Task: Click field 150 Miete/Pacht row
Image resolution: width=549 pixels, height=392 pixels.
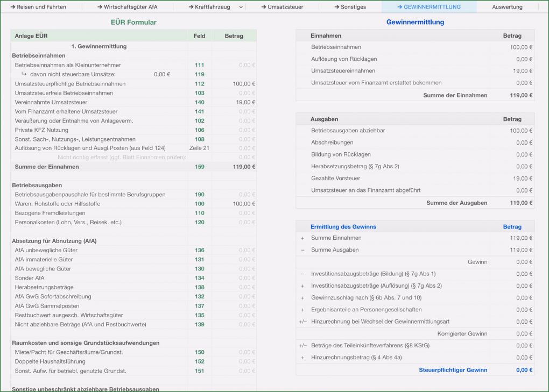Action: pos(200,352)
